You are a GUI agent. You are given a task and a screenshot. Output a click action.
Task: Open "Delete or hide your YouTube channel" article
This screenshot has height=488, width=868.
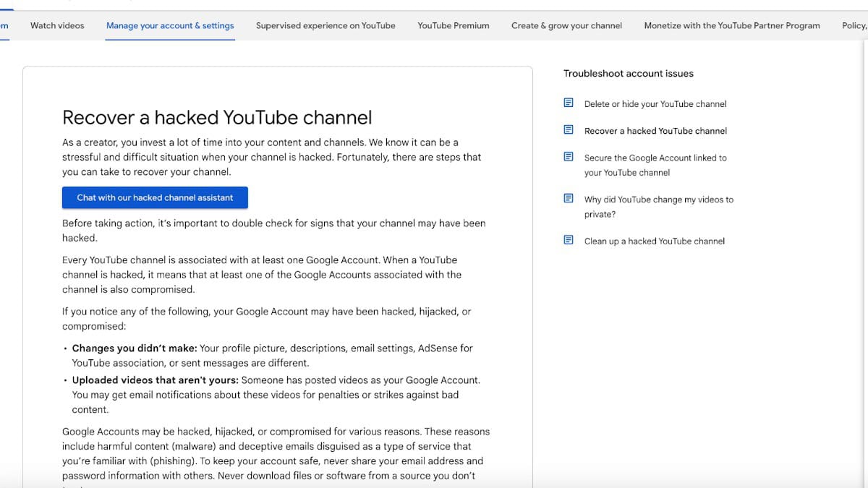655,103
